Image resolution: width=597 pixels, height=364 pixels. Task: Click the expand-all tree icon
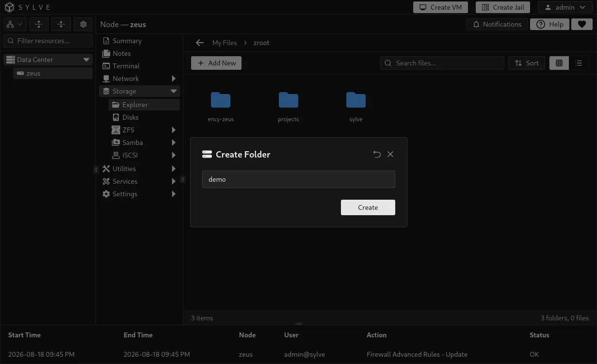(39, 24)
